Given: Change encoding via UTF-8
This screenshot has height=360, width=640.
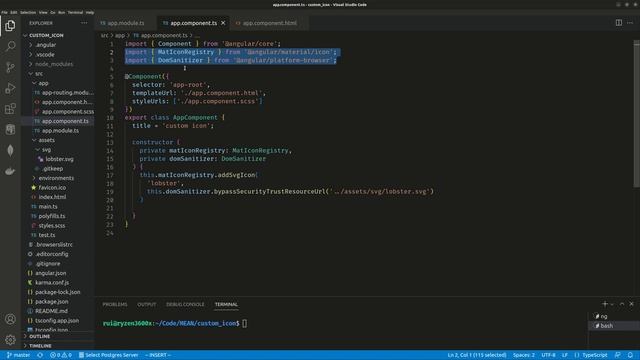Looking at the screenshot, I should pyautogui.click(x=548, y=355).
